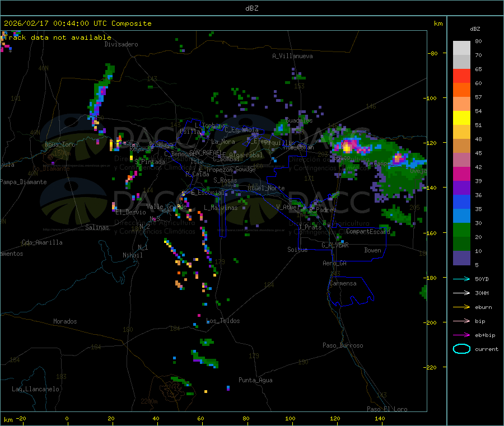Click the 'A_Villanueva' map label
The width and height of the screenshot is (504, 426).
[292, 56]
